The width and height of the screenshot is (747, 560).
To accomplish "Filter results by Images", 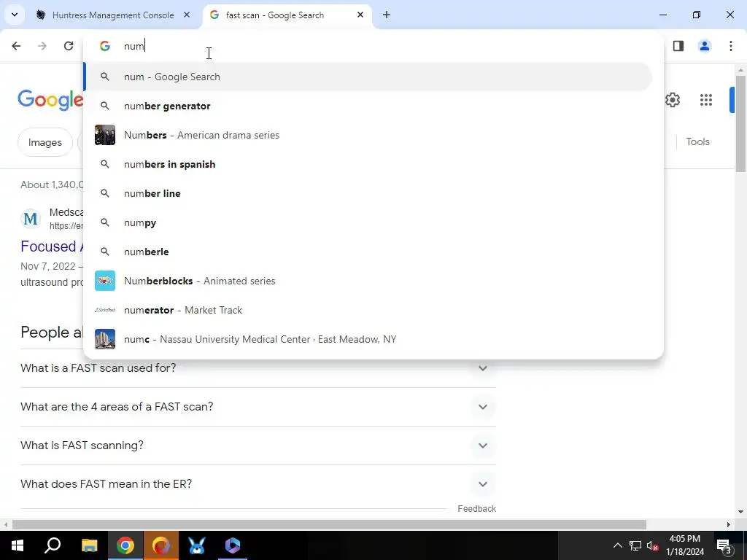I will pyautogui.click(x=44, y=142).
